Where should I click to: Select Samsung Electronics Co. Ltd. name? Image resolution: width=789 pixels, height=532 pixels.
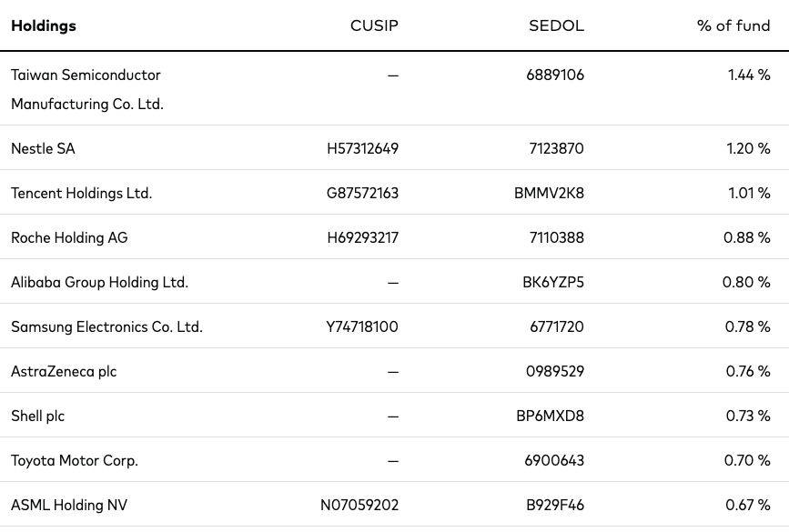(x=106, y=326)
